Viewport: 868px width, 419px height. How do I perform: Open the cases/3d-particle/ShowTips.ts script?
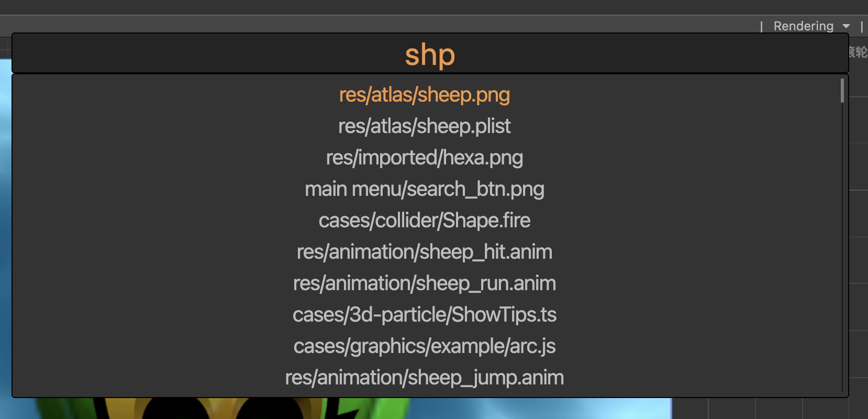coord(424,315)
